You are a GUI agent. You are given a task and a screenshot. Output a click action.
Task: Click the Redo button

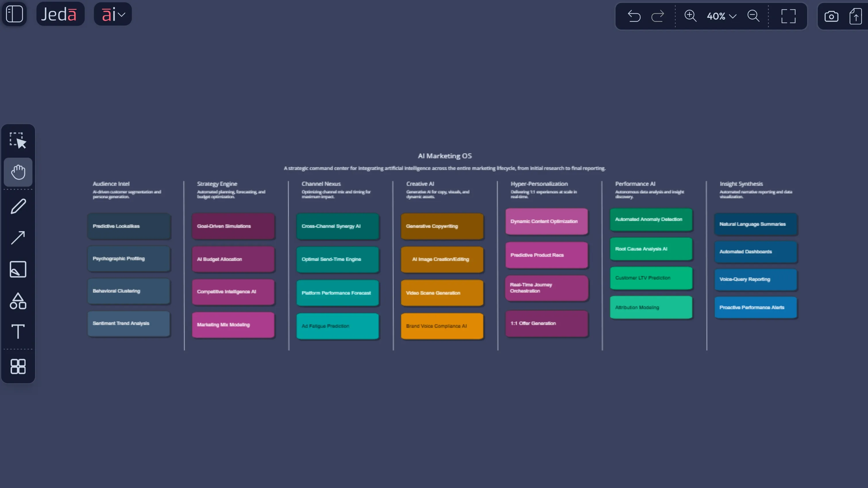(x=657, y=16)
